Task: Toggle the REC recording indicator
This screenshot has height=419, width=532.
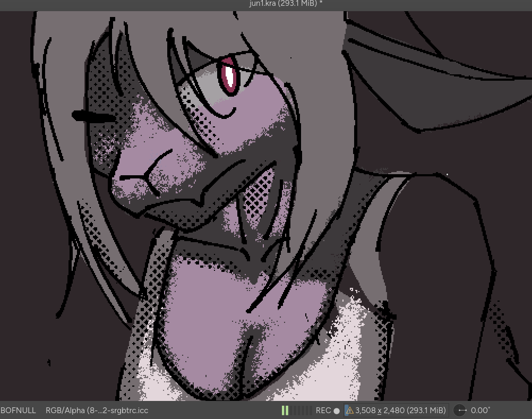Action: click(328, 411)
